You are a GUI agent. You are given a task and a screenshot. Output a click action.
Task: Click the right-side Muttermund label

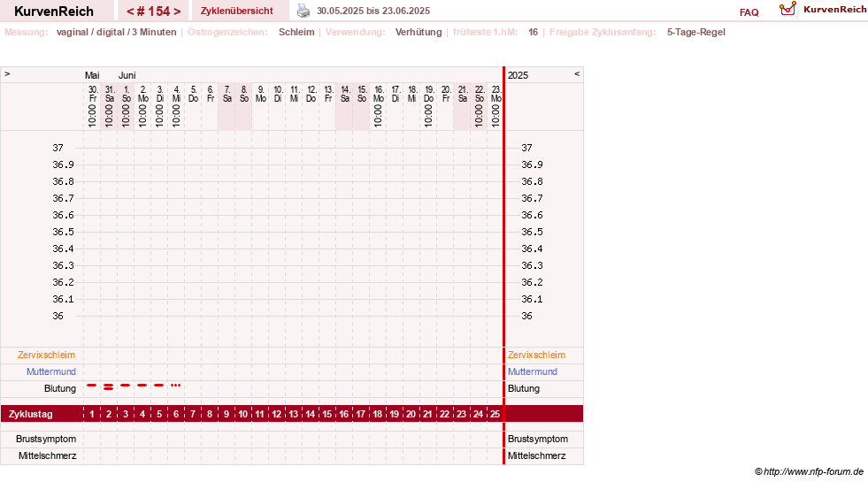533,371
